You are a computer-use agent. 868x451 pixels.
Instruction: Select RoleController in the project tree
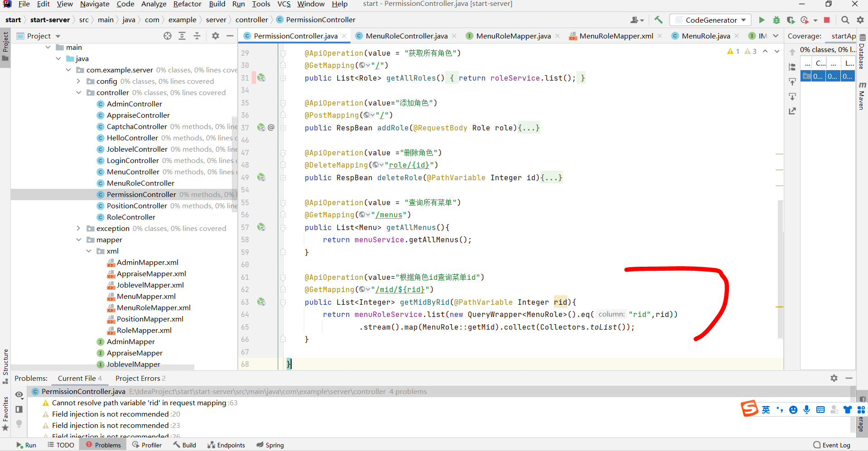pos(131,217)
